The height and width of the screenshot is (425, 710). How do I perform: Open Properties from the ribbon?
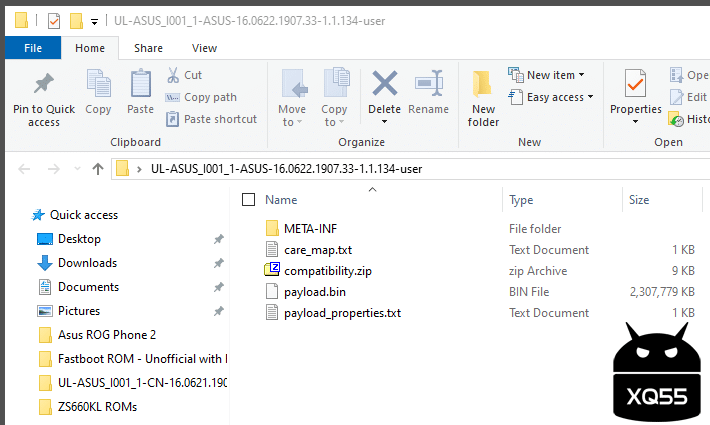coord(635,84)
